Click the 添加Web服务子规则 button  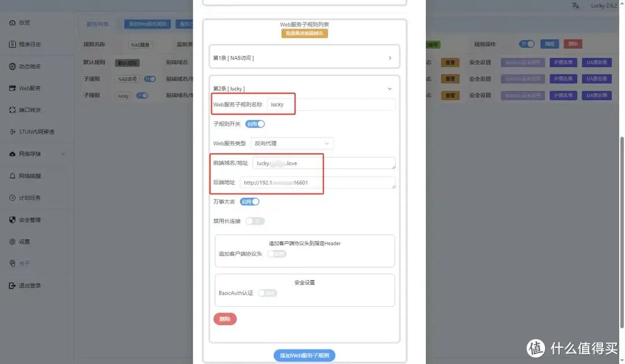click(x=304, y=355)
